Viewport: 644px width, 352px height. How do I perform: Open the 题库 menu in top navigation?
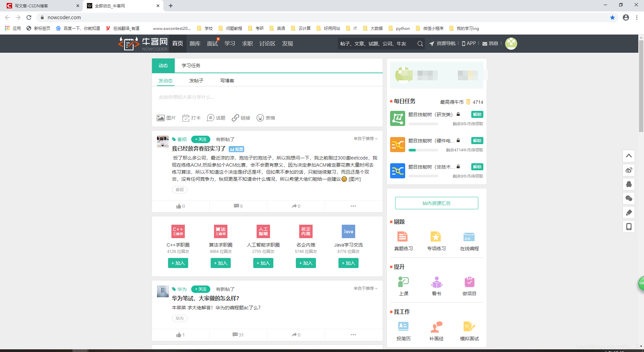pyautogui.click(x=195, y=43)
